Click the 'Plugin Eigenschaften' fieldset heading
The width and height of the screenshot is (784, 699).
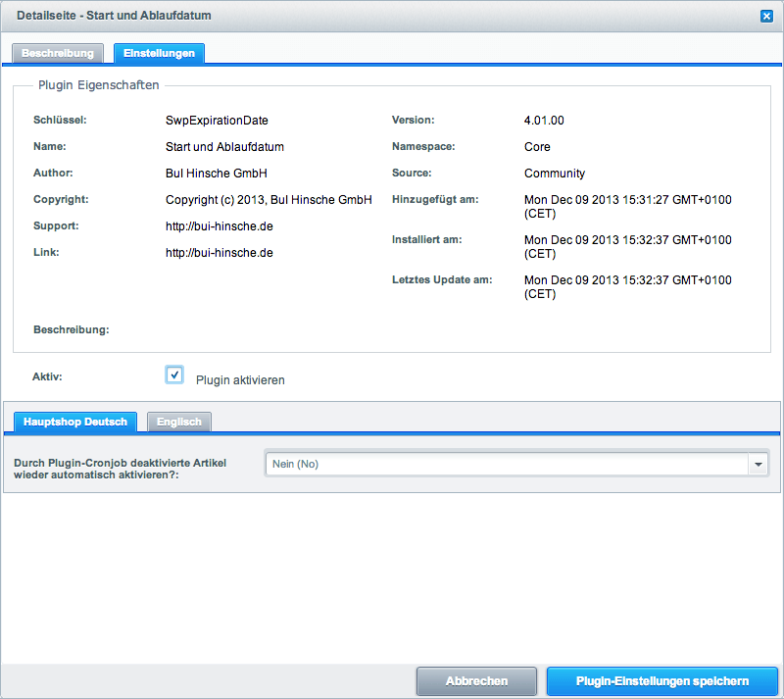coord(98,85)
